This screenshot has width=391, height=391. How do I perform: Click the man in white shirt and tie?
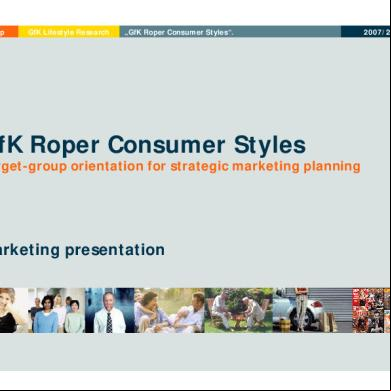point(109,310)
